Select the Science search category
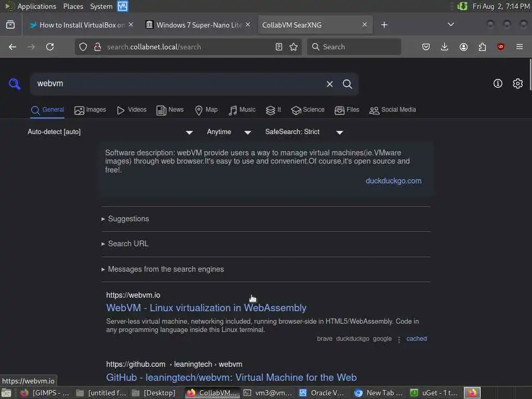Viewport: 532px width, 399px height. (308, 110)
